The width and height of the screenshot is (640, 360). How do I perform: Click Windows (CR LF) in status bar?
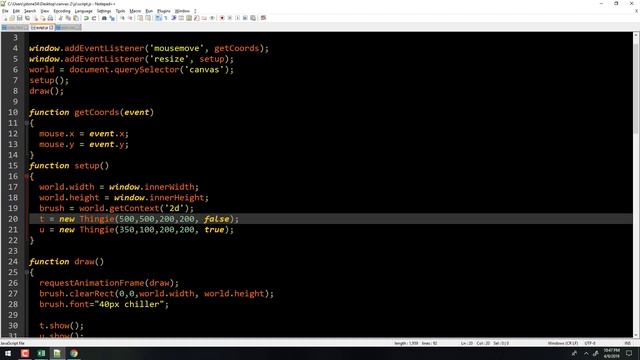coord(562,343)
